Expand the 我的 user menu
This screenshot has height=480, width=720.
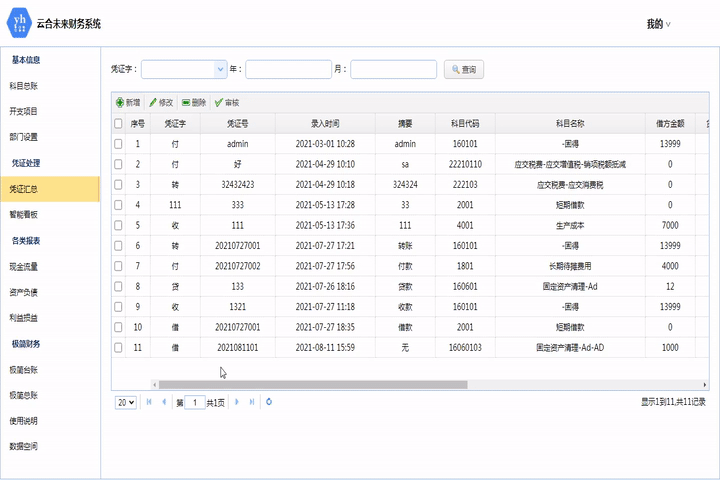tap(658, 24)
